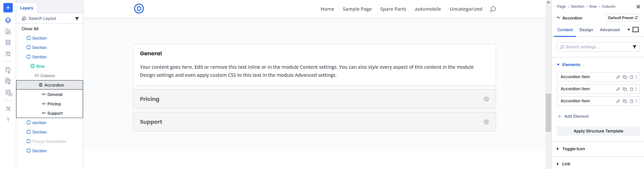Open the help question mark icon
The image size is (644, 169).
[8, 120]
